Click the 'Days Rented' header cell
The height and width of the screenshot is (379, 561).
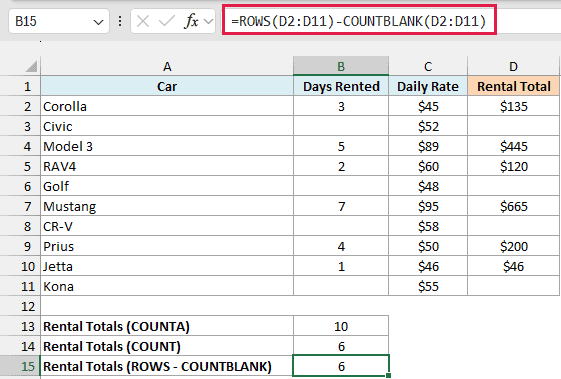coord(341,86)
